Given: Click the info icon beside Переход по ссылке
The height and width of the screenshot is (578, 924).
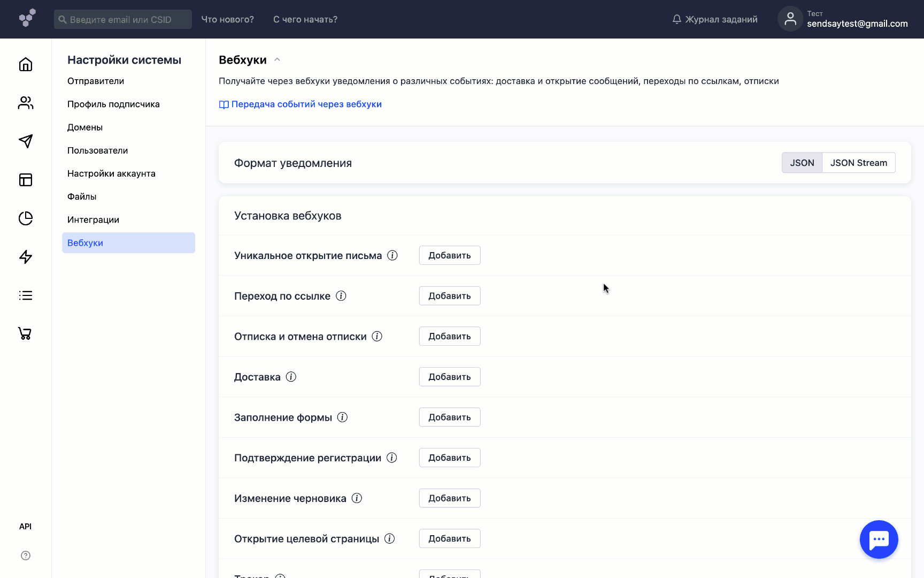Looking at the screenshot, I should [x=341, y=295].
